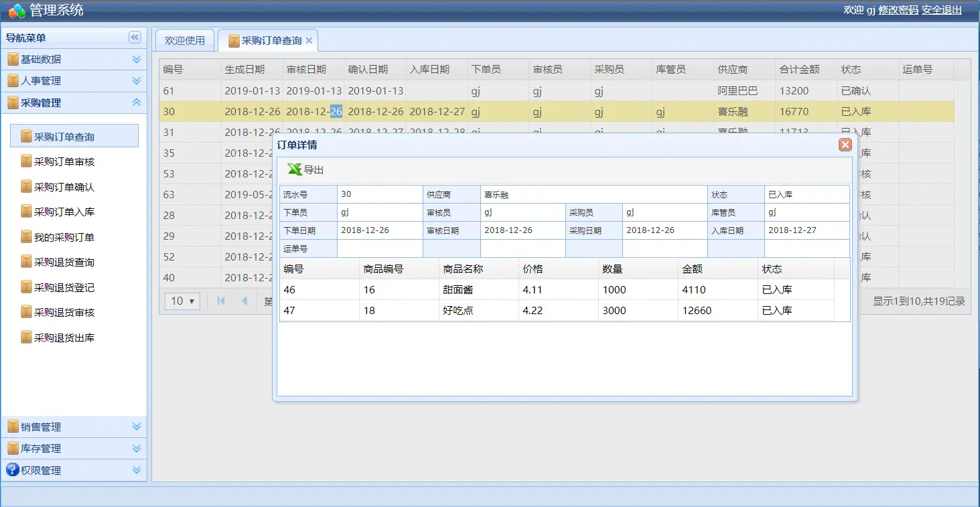Click the supplier value 喜乐融 in the dialog
Screen dimensions: 980x507
point(594,194)
